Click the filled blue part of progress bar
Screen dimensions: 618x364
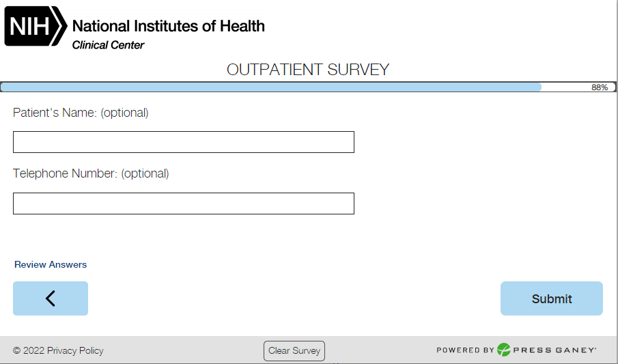pyautogui.click(x=273, y=87)
